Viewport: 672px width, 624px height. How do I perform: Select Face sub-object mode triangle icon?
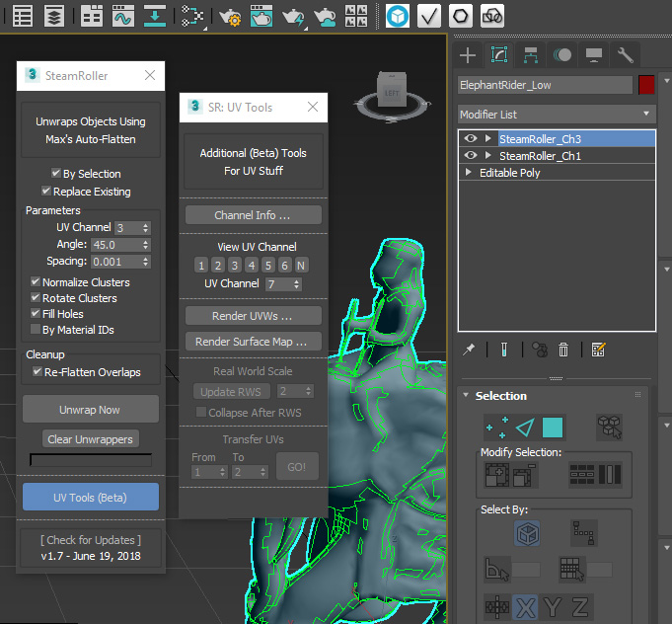525,428
